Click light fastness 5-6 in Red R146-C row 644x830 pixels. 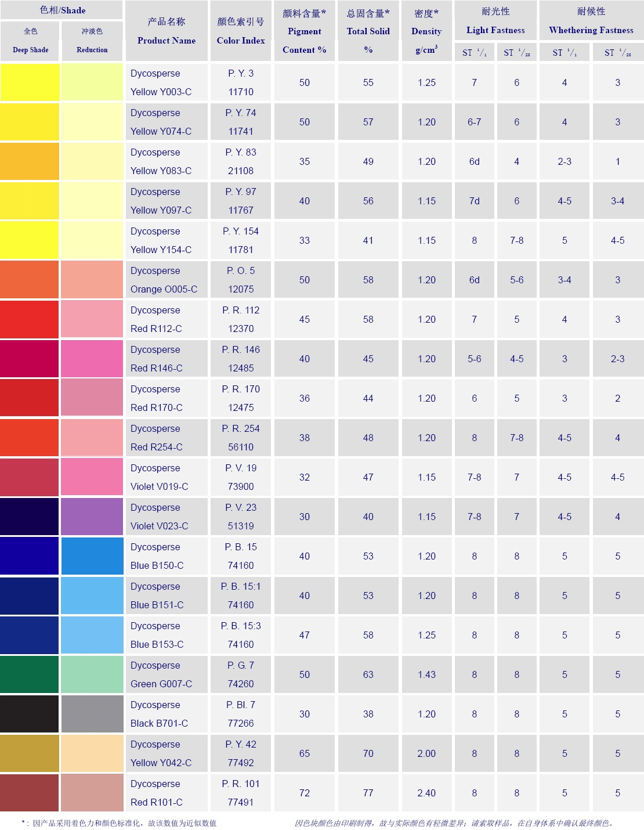coord(475,359)
